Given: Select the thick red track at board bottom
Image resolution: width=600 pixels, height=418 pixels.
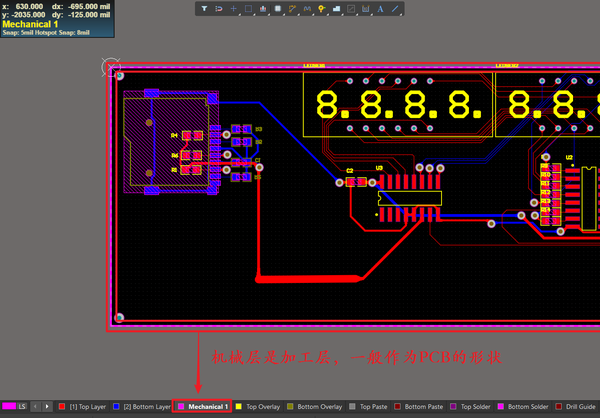Looking at the screenshot, I should pos(309,279).
